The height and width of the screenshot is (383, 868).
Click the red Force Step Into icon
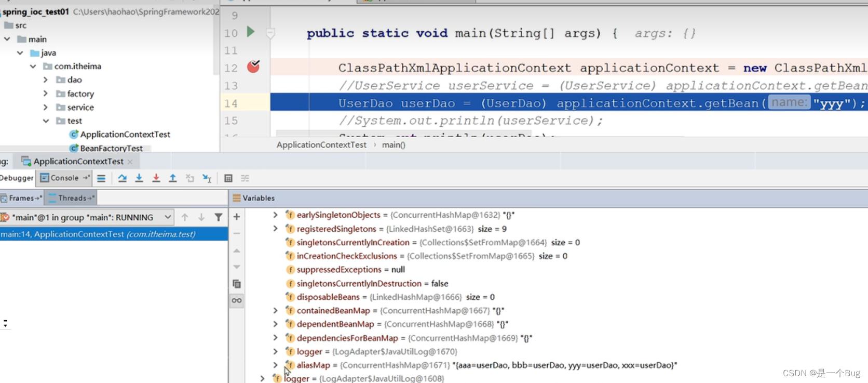(x=156, y=178)
